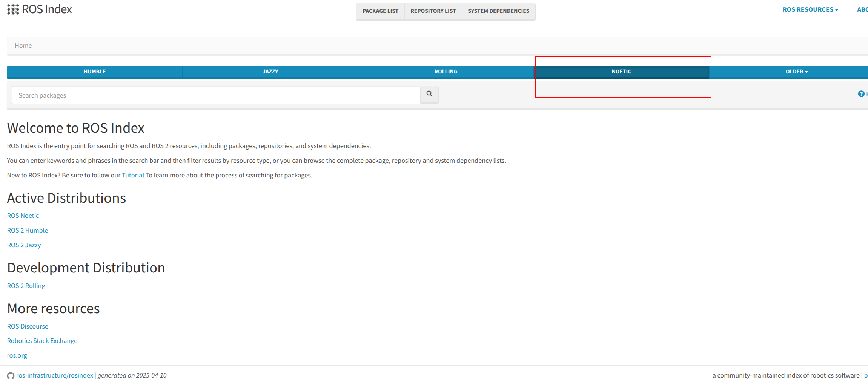This screenshot has width=868, height=381.
Task: Click the magnifier search button
Action: (x=429, y=94)
